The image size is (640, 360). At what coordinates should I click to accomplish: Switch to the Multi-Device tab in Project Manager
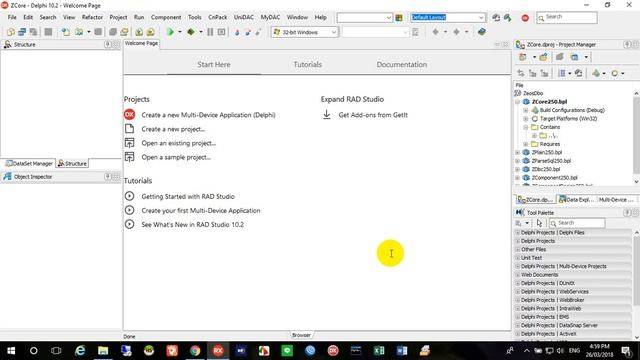point(616,200)
